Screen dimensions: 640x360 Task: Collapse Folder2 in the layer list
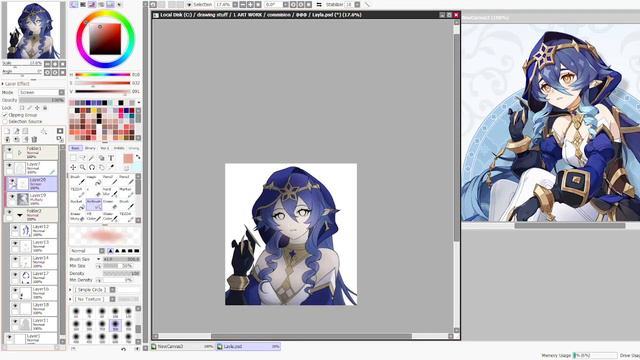pos(20,215)
